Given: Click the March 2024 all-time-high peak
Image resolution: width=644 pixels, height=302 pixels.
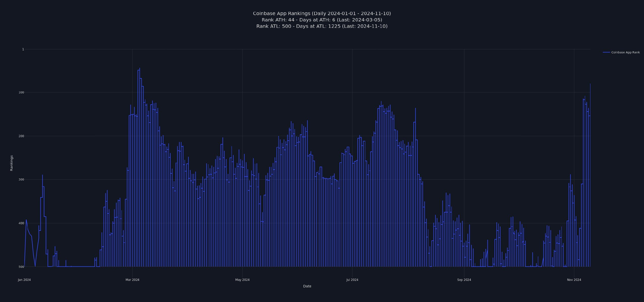Looking at the screenshot, I should point(140,68).
